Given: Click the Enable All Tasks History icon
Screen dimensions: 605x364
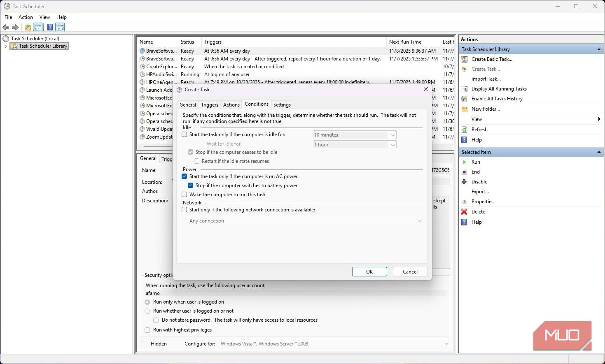Looking at the screenshot, I should 465,99.
